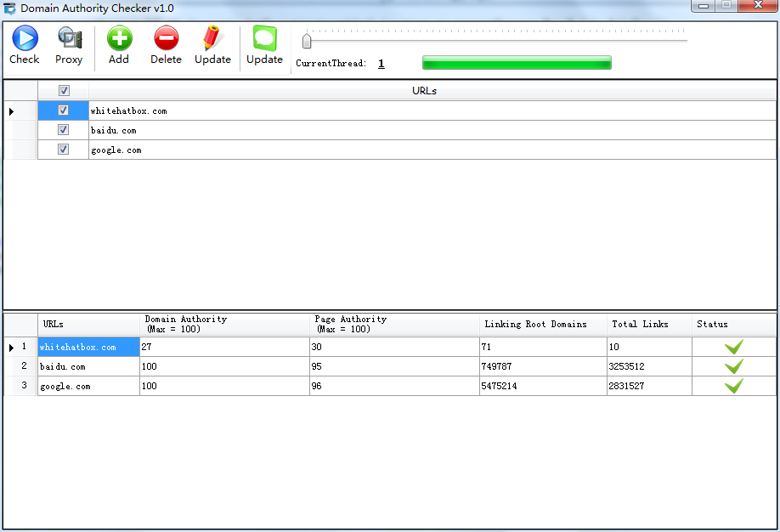Click the Check play icon

24,39
